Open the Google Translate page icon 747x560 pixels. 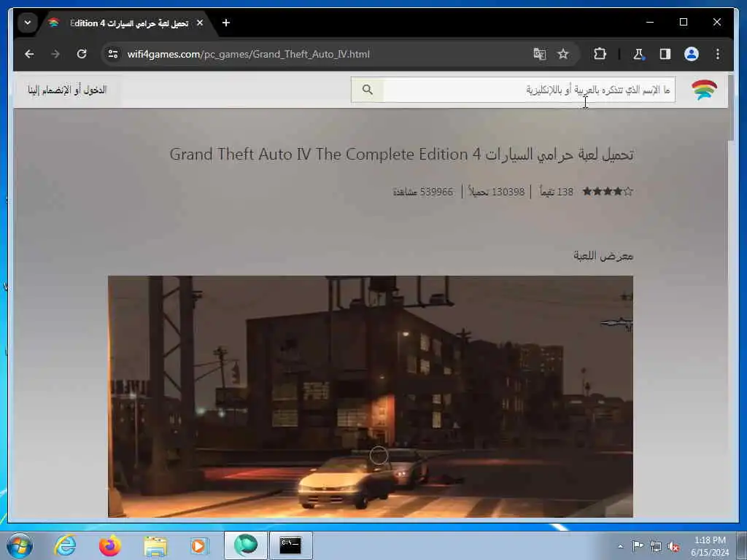(539, 54)
